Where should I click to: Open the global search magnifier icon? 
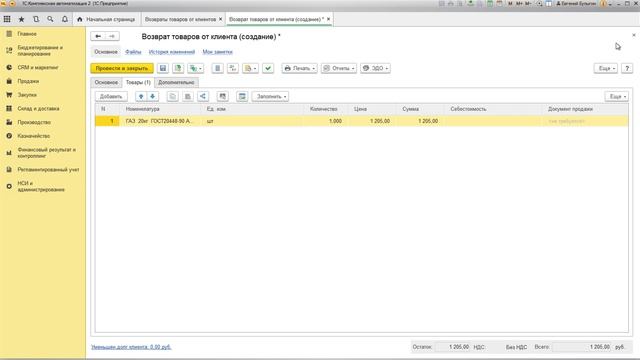50,19
